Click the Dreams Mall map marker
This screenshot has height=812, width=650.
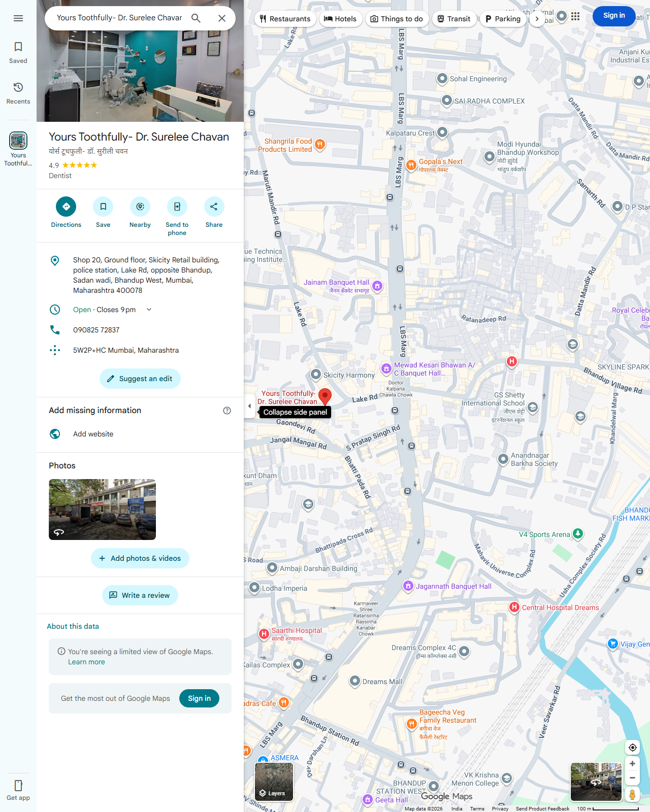(x=355, y=681)
